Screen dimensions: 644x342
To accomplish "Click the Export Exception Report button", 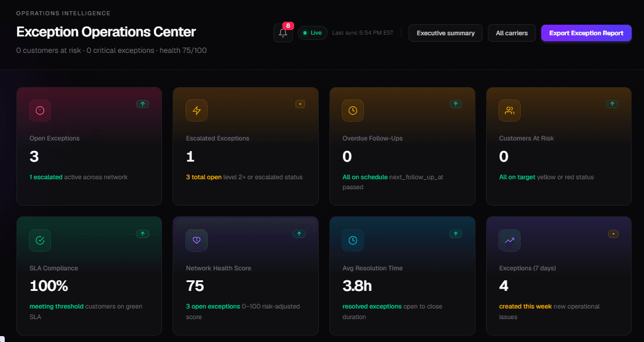I will pyautogui.click(x=586, y=33).
